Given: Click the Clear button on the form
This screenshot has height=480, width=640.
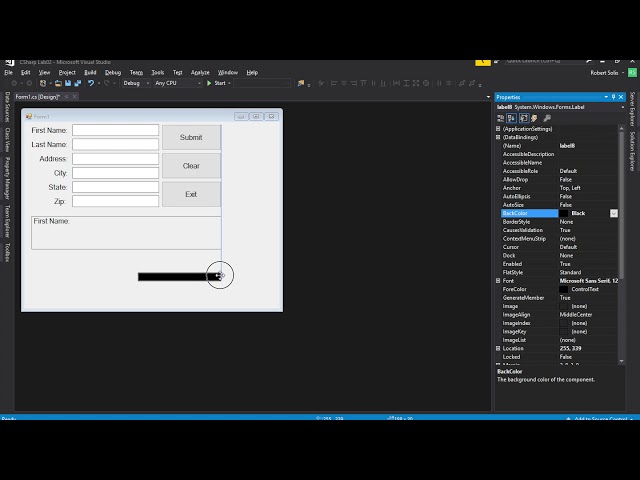Looking at the screenshot, I should coord(191,166).
